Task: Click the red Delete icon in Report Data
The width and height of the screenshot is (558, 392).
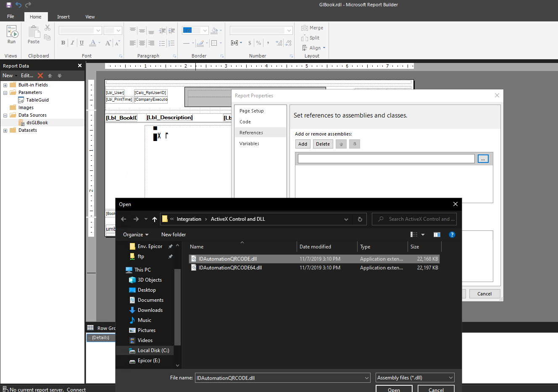Action: [40, 76]
